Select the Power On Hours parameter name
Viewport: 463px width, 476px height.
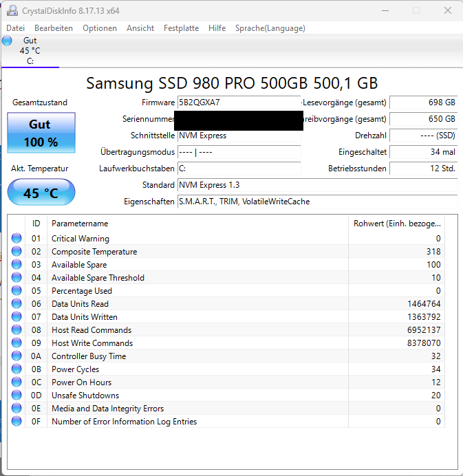81,382
